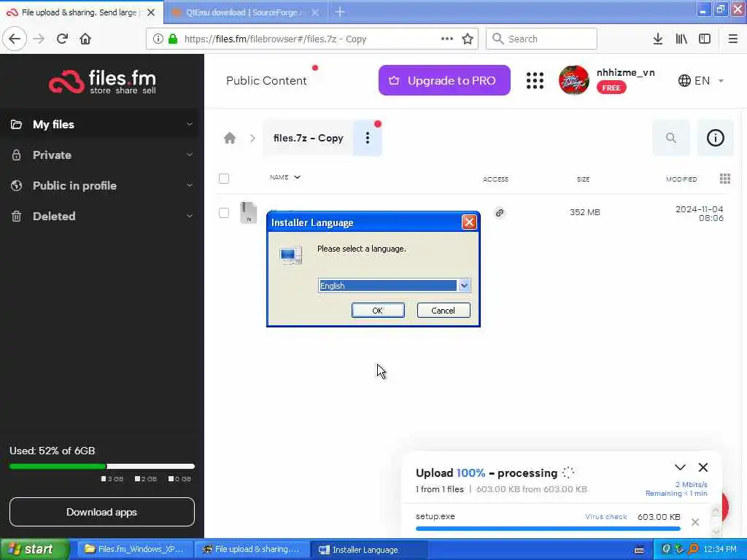This screenshot has width=747, height=560.
Task: Toggle Firefox sidebar view
Action: pyautogui.click(x=705, y=39)
